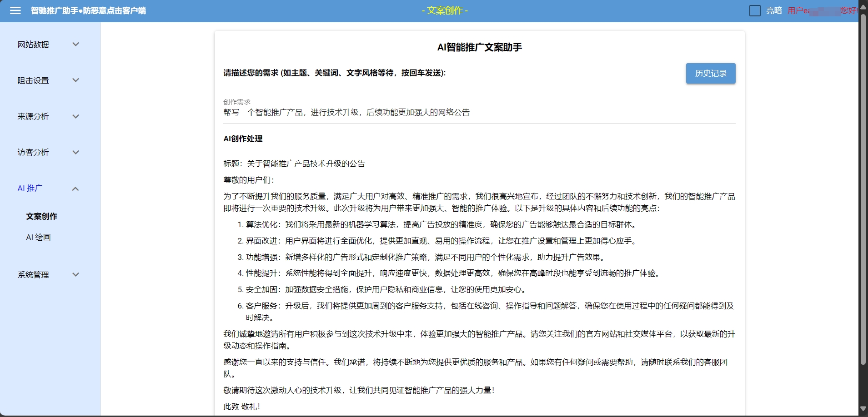Open the 系统管理 menu item
The height and width of the screenshot is (417, 868).
[33, 275]
